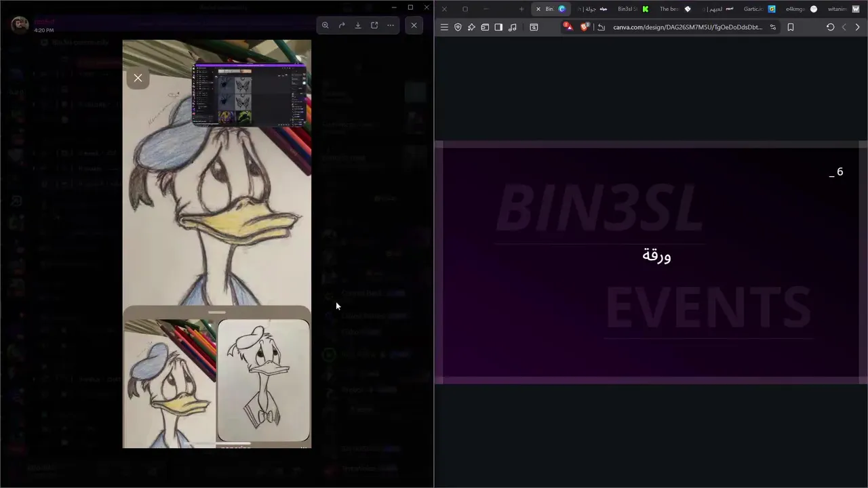The height and width of the screenshot is (488, 868).
Task: Toggle the browser sidebar panel icon
Action: point(498,27)
